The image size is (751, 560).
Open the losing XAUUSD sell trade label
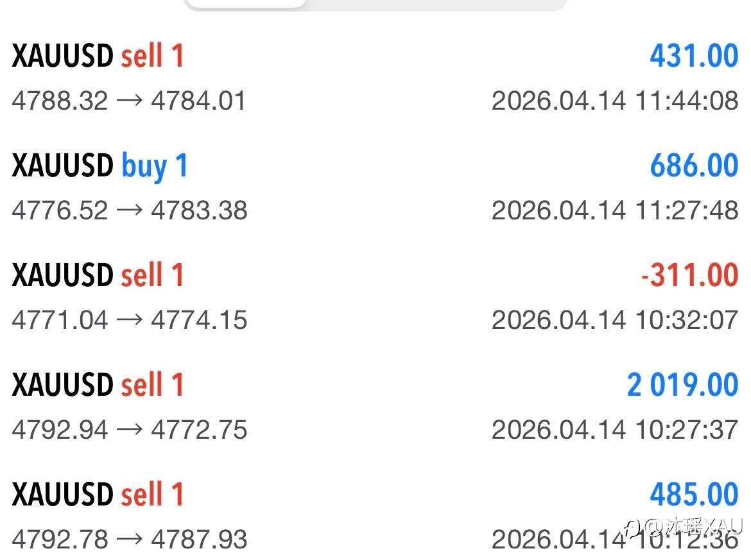pyautogui.click(x=98, y=276)
